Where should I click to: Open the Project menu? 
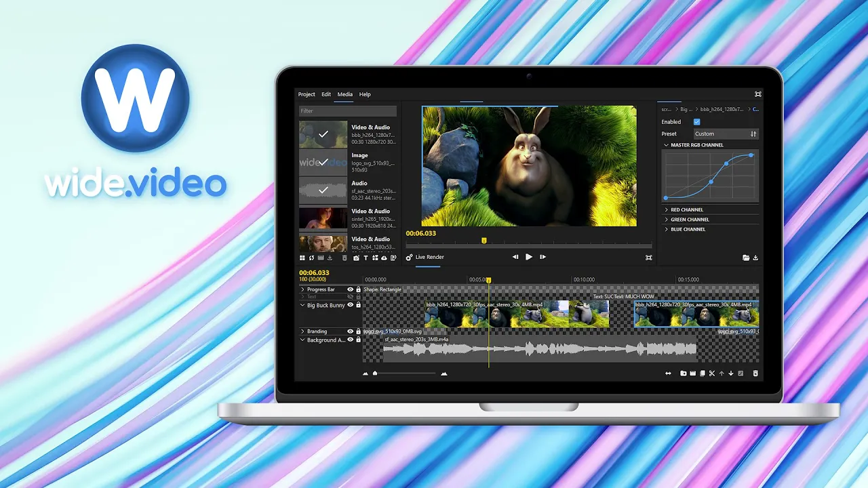tap(307, 94)
